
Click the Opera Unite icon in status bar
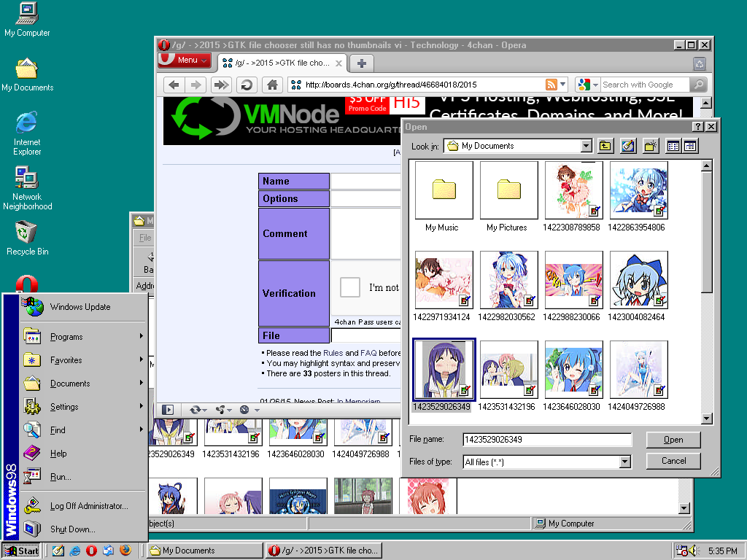[223, 410]
